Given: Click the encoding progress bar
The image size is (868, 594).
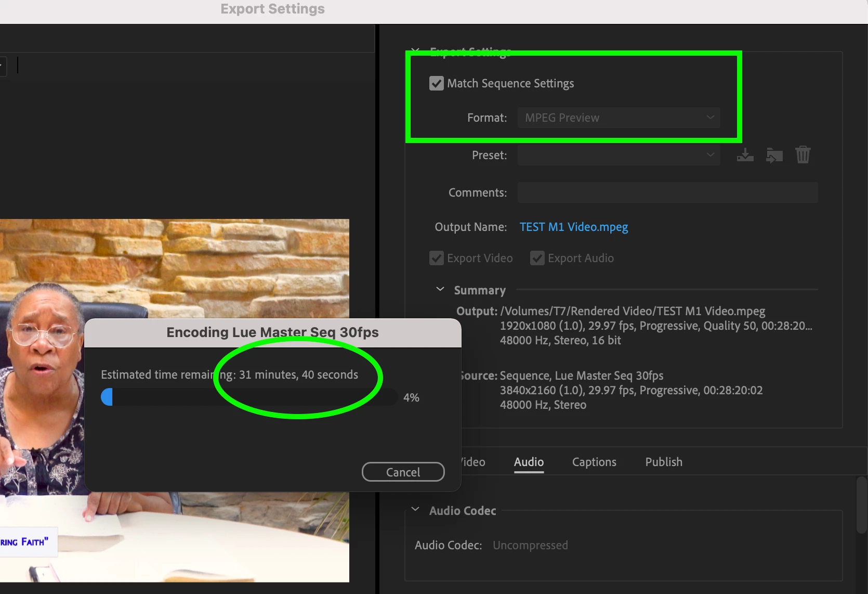Looking at the screenshot, I should click(249, 397).
